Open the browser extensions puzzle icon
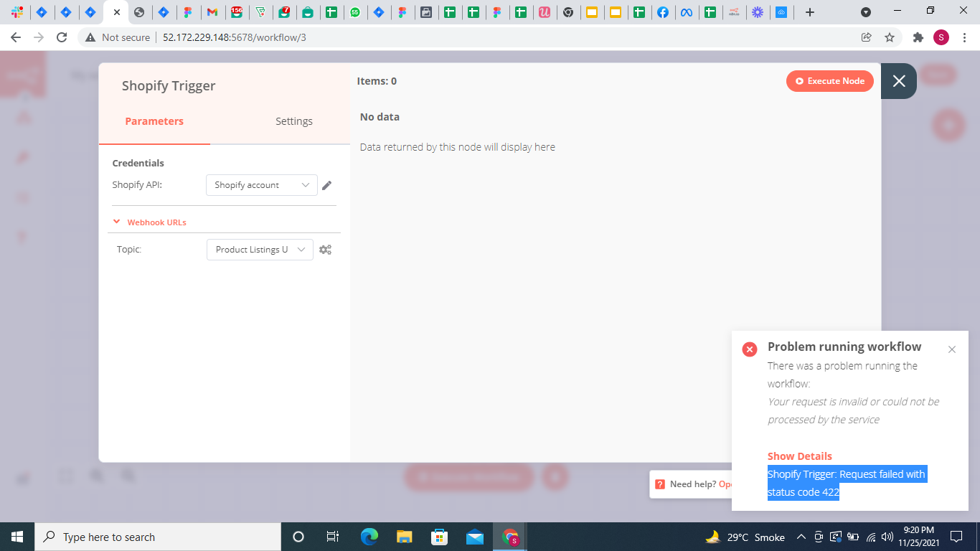The image size is (980, 551). (x=918, y=37)
